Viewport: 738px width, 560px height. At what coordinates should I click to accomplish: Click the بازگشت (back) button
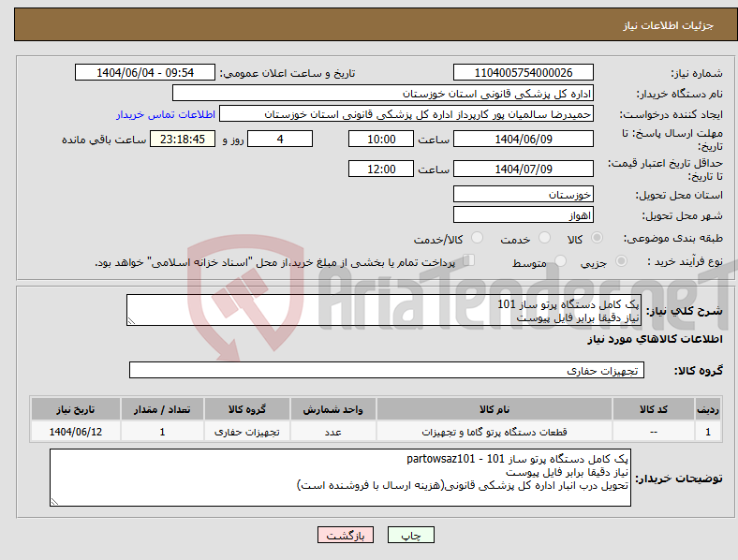(346, 535)
